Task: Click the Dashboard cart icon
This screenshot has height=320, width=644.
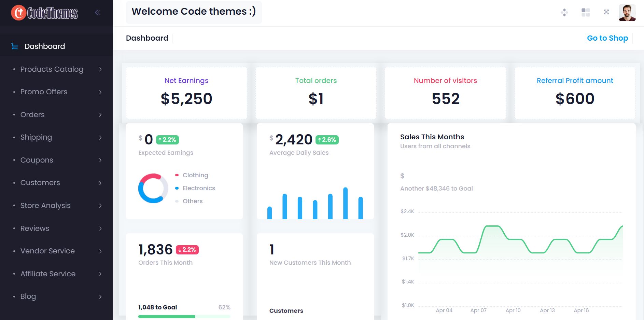Action: [x=15, y=46]
